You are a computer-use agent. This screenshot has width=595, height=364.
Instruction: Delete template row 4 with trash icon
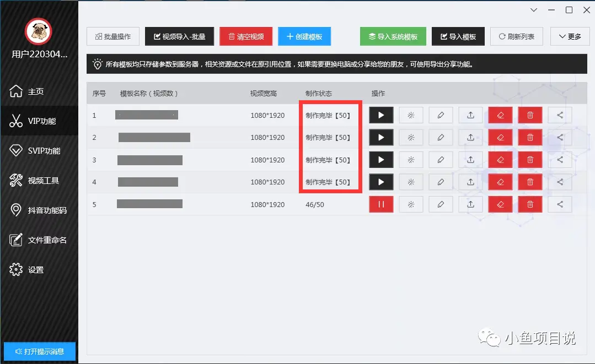click(x=530, y=182)
